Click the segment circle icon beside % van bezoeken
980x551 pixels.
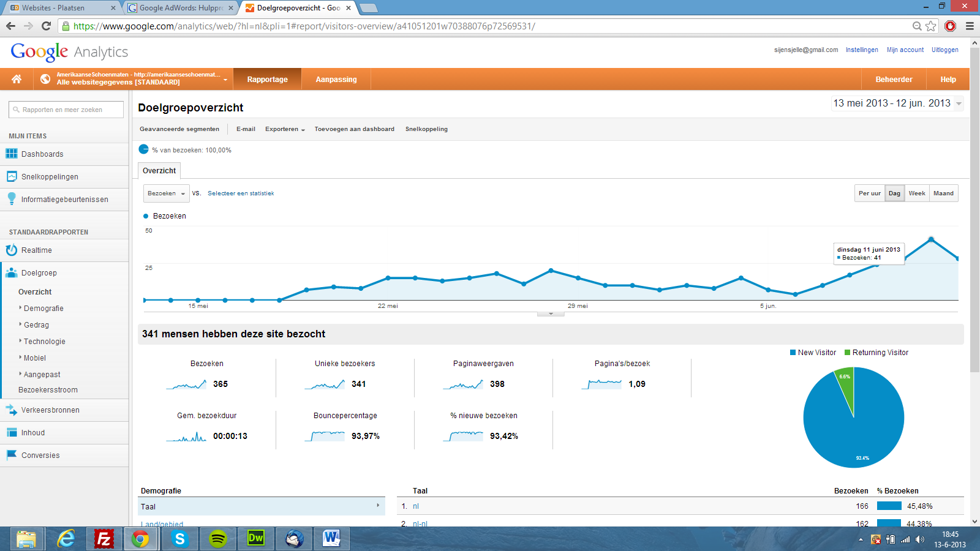point(144,149)
